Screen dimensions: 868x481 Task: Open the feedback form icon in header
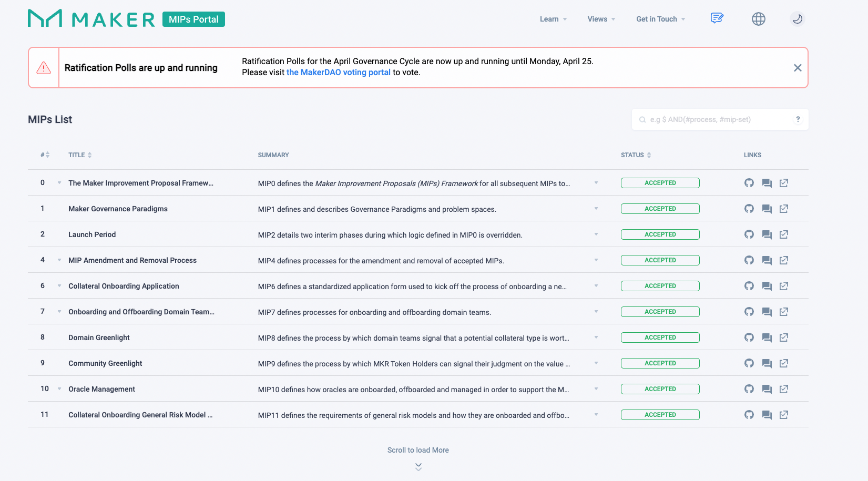(717, 18)
